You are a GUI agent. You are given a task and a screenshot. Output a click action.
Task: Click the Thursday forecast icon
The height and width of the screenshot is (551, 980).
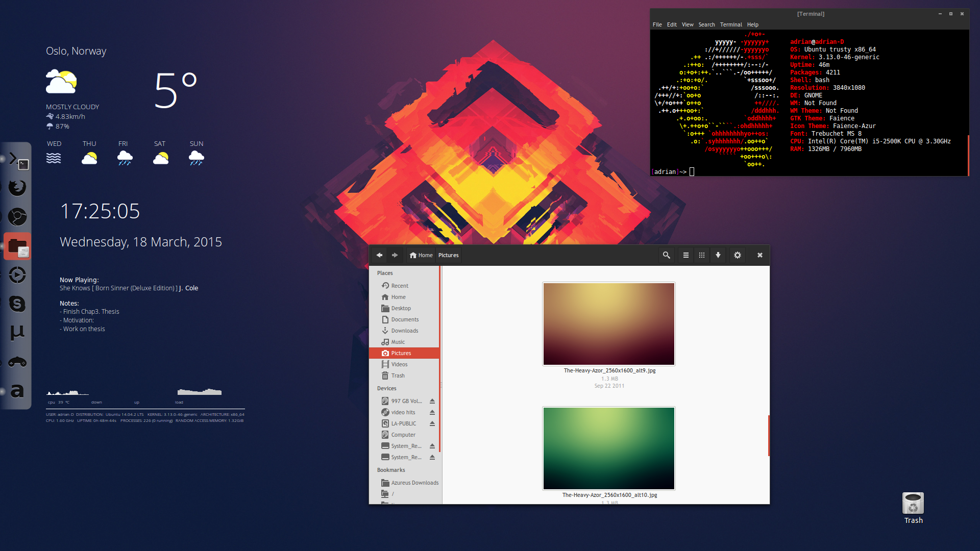89,158
